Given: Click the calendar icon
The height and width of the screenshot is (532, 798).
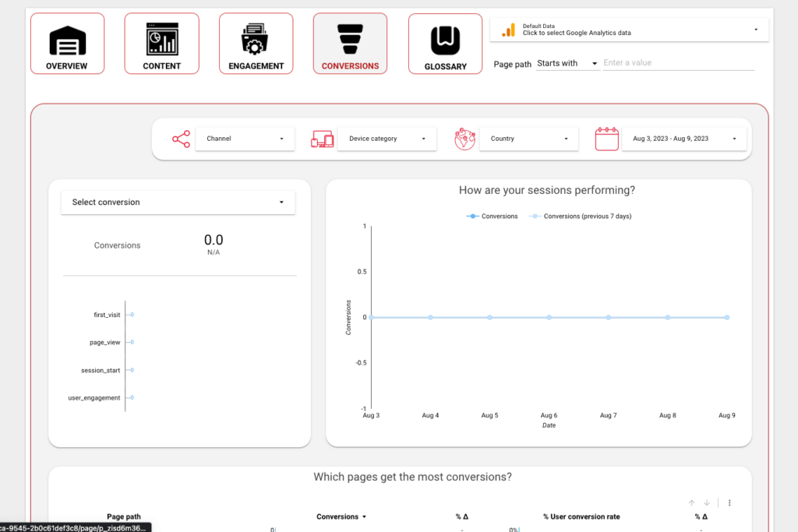Looking at the screenshot, I should (606, 139).
